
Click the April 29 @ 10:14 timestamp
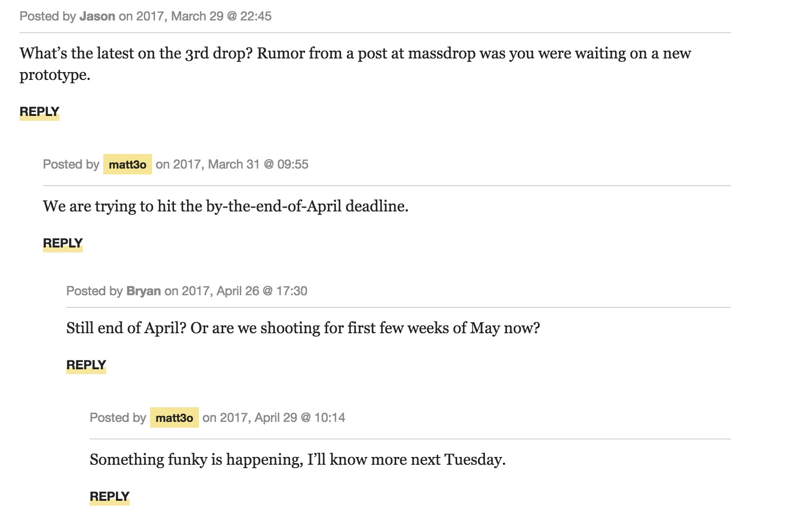[282, 418]
